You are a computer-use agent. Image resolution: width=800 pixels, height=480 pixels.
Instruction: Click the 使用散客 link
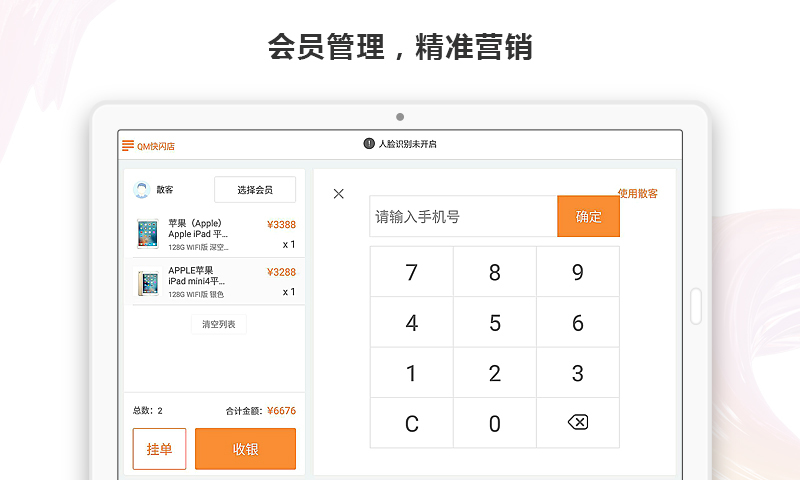click(637, 194)
